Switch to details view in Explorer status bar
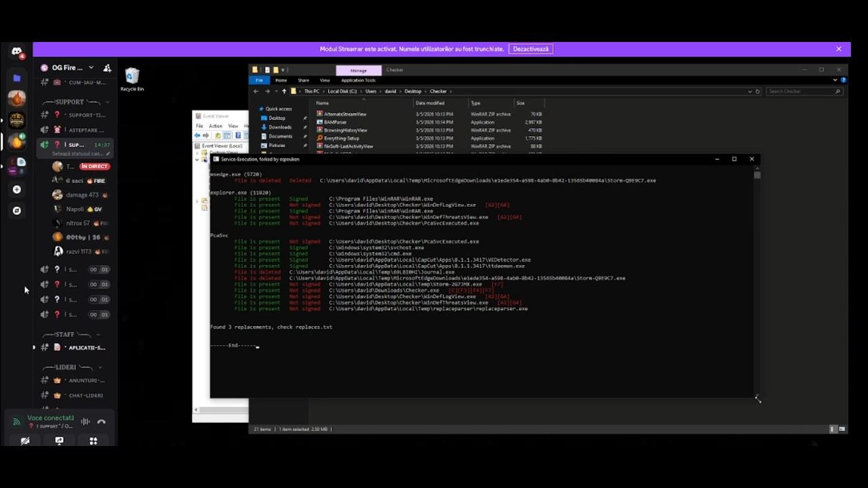 click(x=833, y=429)
